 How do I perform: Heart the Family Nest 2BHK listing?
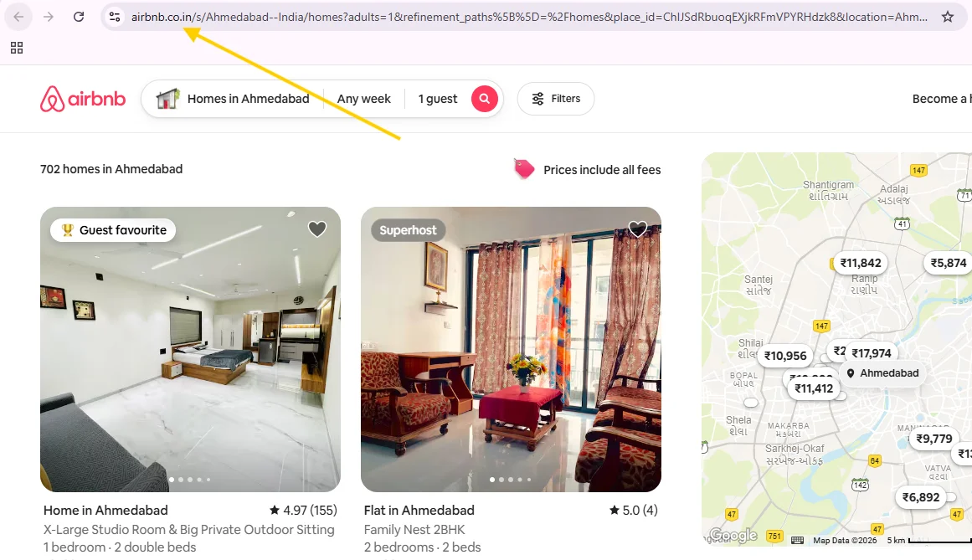point(638,229)
